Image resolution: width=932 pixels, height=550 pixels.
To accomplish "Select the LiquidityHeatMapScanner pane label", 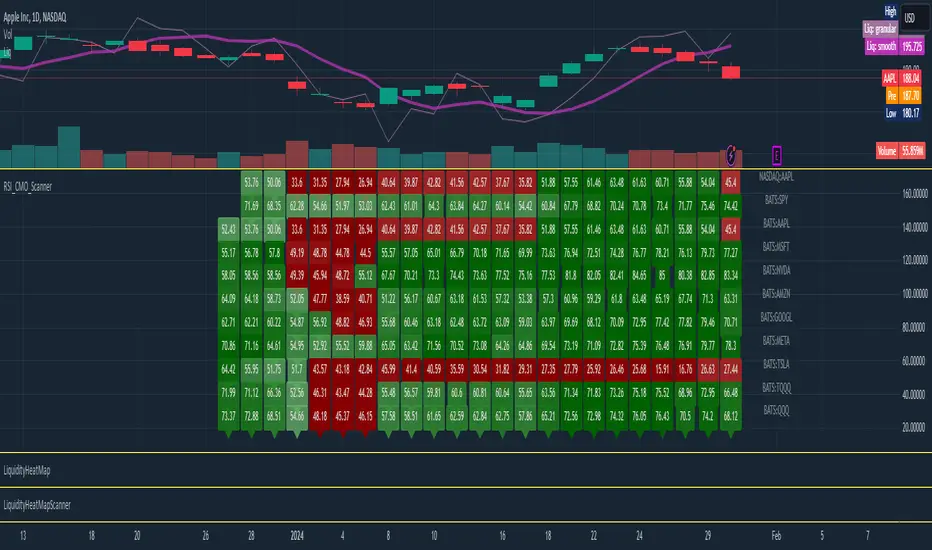I will click(37, 505).
